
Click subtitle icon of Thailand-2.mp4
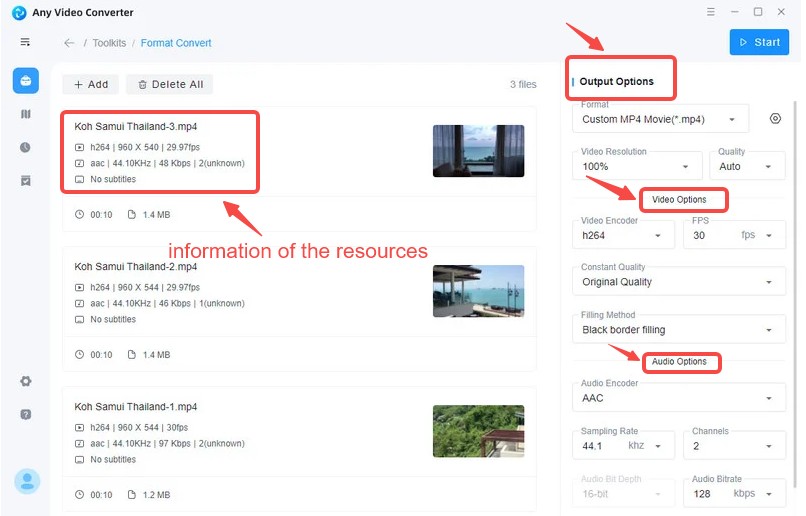coord(79,319)
